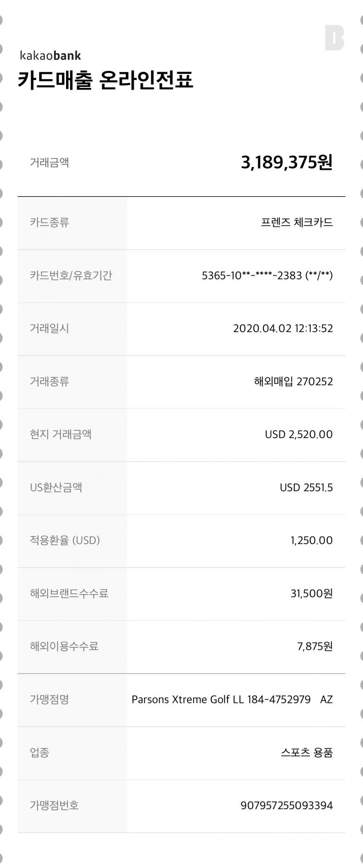This screenshot has height=868, width=363.
Task: Select the local amount USD 2,520.00
Action: (299, 434)
